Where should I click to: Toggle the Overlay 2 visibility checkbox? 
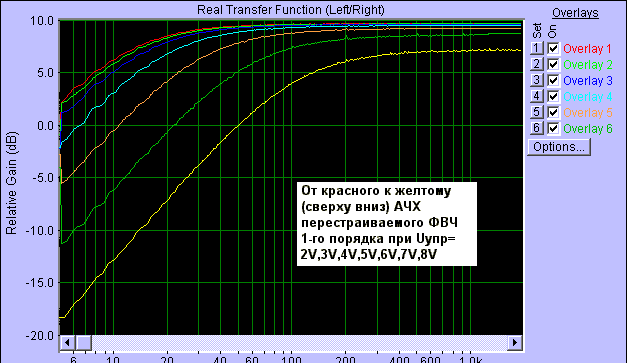[553, 65]
